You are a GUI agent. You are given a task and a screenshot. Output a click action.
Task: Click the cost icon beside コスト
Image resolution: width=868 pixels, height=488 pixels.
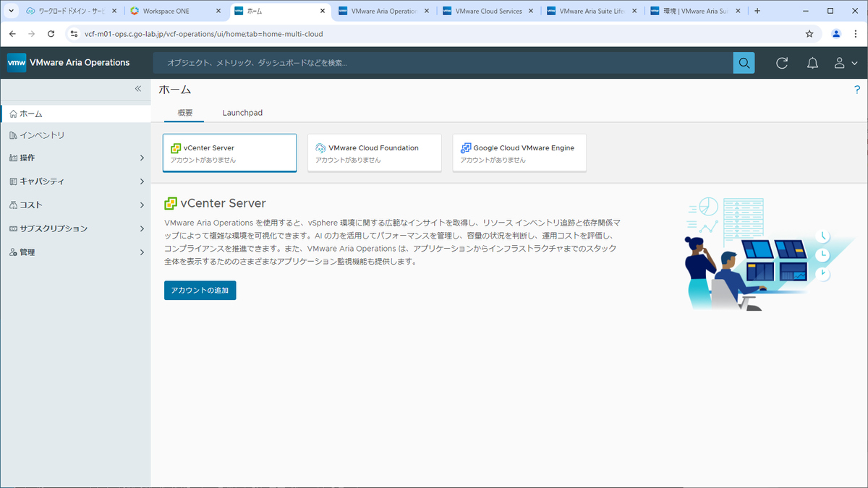(13, 205)
